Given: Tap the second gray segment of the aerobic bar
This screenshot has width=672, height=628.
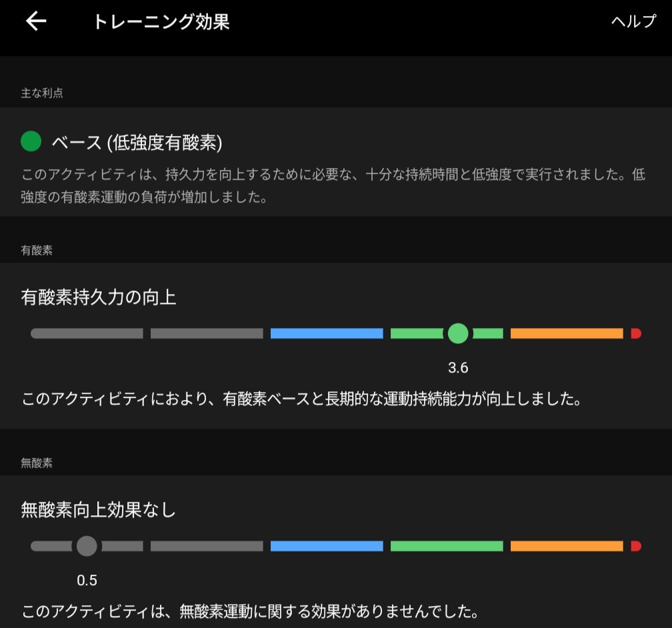Looking at the screenshot, I should point(207,333).
